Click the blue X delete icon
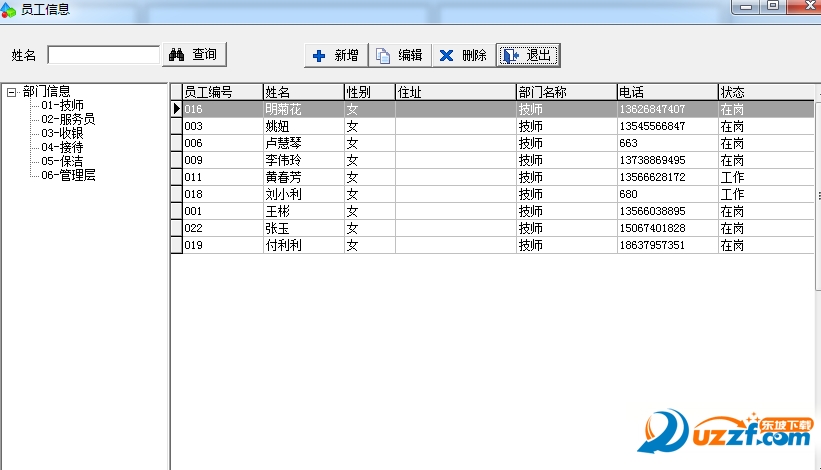This screenshot has width=821, height=470. [x=446, y=55]
